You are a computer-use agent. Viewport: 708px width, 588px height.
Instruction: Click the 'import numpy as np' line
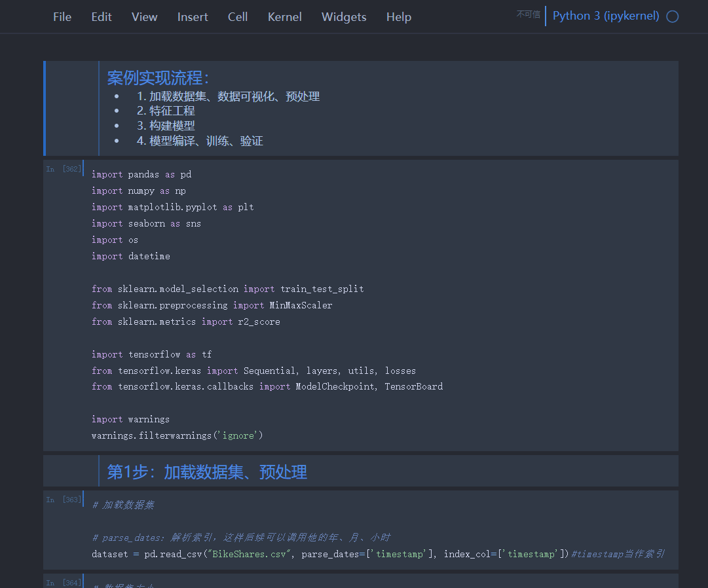139,191
